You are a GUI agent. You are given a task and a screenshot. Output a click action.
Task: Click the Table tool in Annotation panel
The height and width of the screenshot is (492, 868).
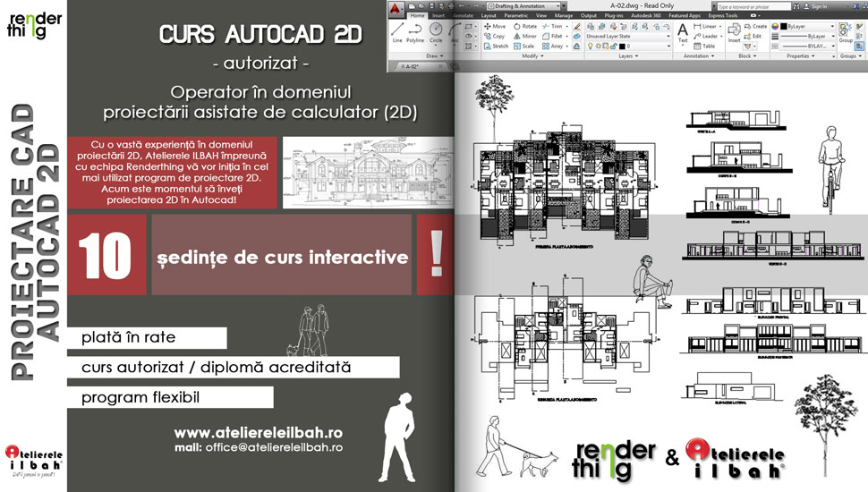coord(704,47)
